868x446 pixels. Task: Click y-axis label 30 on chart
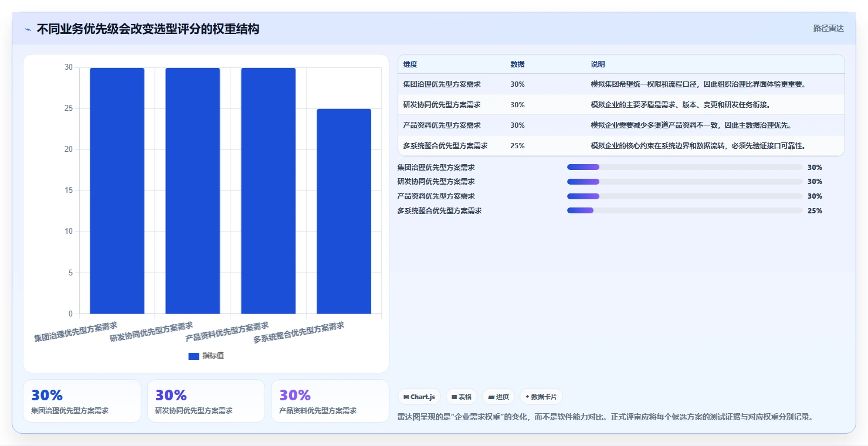[x=69, y=67]
